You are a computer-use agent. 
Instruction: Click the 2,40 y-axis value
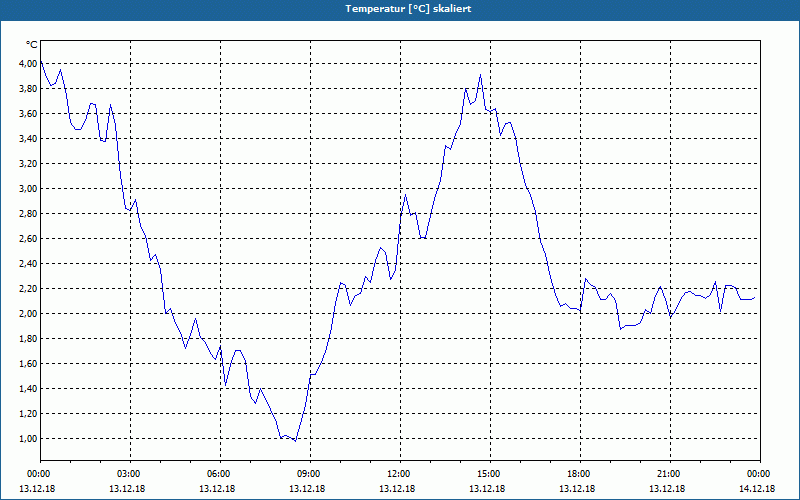29,264
